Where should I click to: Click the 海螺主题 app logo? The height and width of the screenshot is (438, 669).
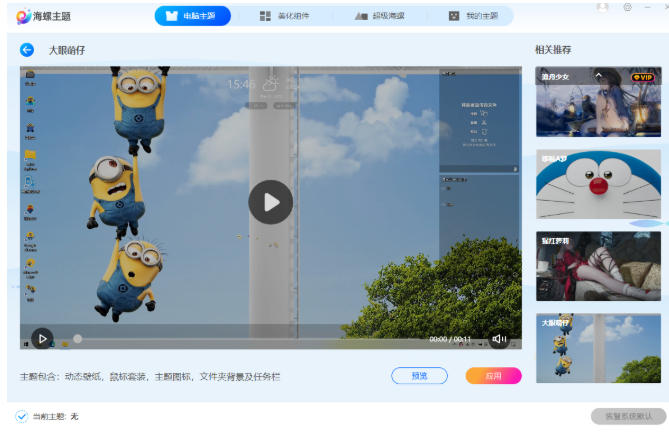point(44,16)
